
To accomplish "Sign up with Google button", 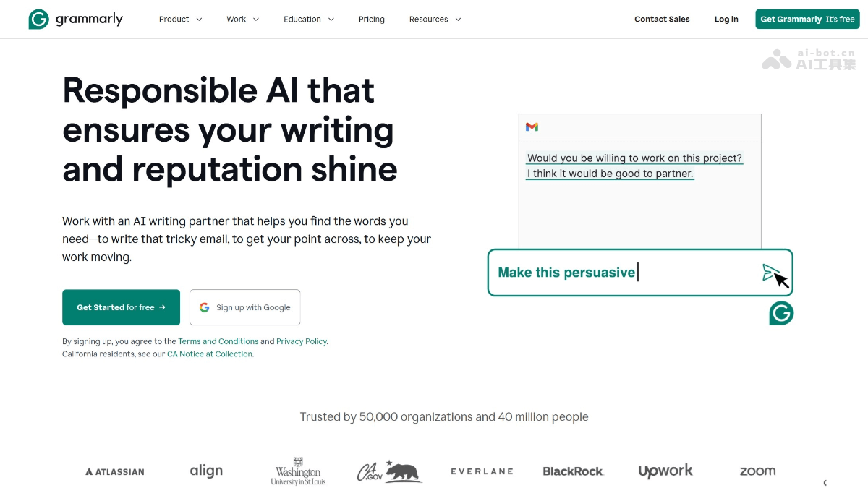I will pos(245,307).
